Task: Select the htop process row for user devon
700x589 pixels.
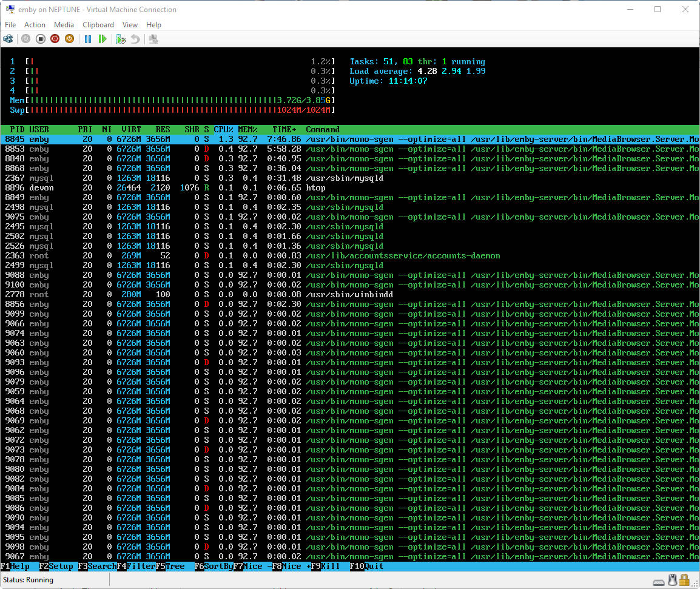Action: click(182, 188)
